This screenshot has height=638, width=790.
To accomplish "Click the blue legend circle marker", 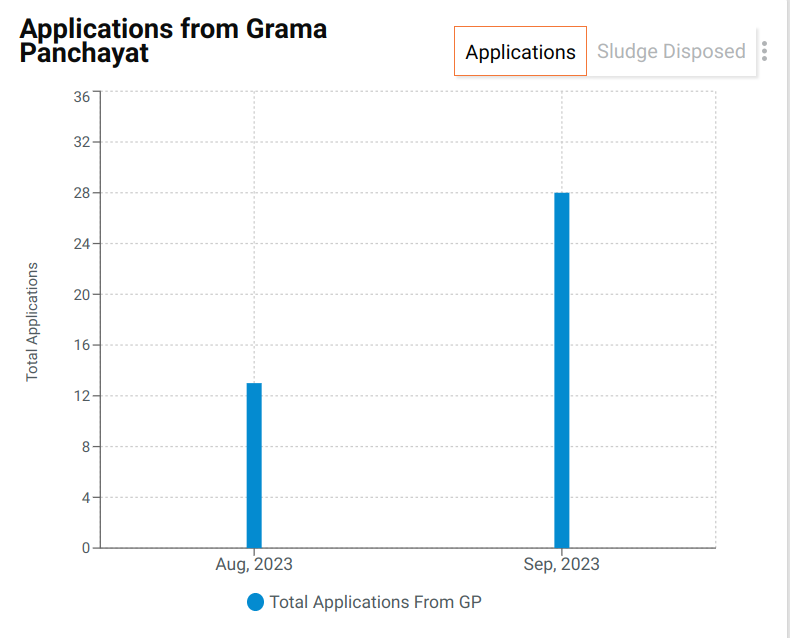I will tap(255, 602).
